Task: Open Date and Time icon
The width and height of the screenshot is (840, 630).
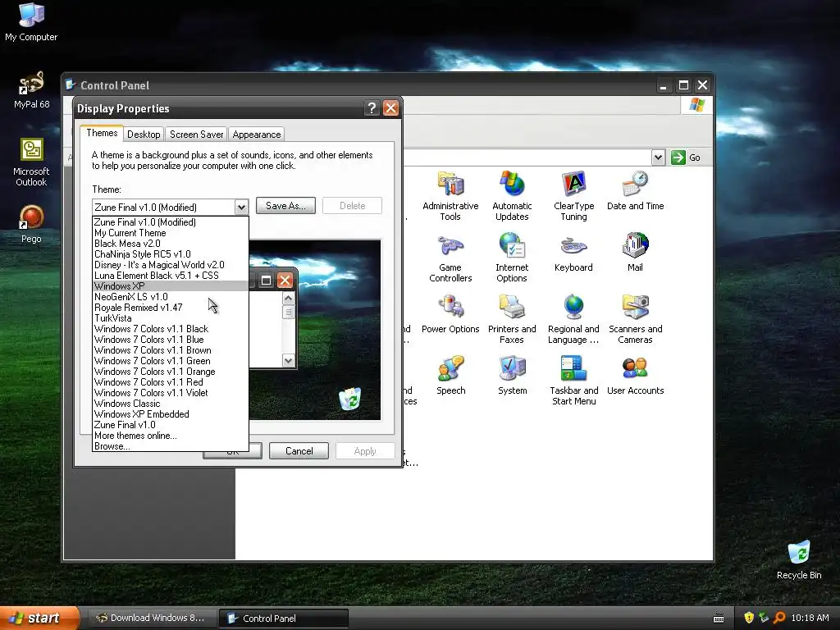Action: (636, 190)
